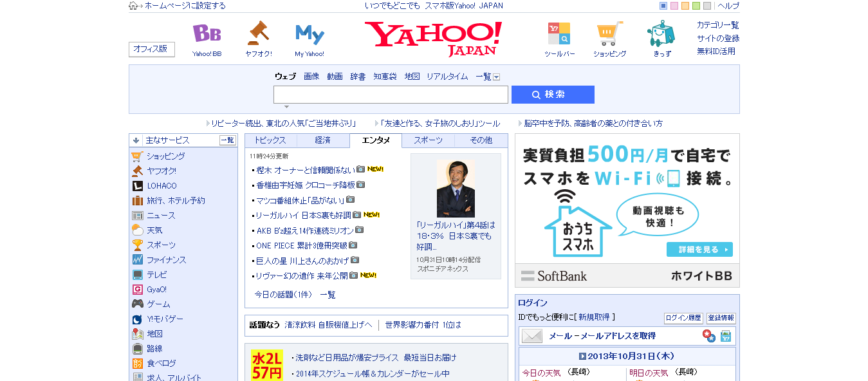This screenshot has height=381, width=868.
Task: Click the 新規取得 ID link
Action: (594, 317)
